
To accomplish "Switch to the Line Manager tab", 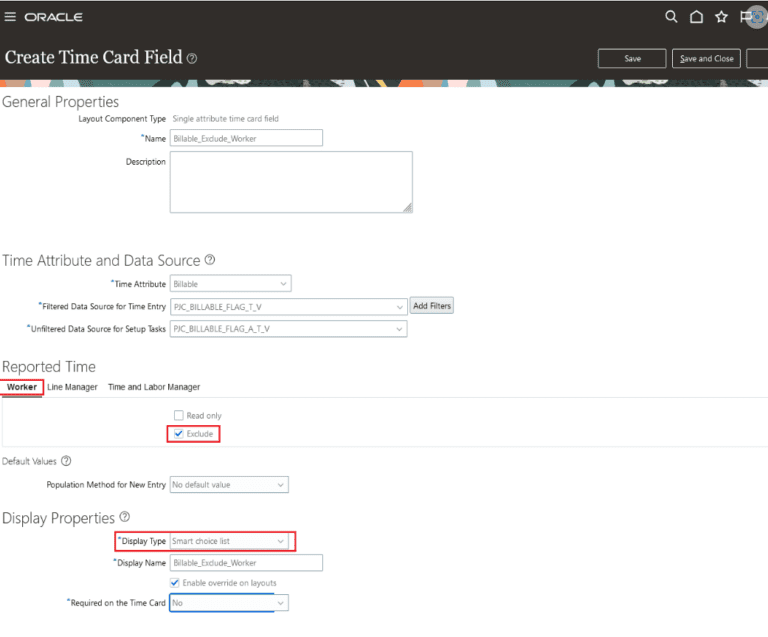I will click(72, 387).
